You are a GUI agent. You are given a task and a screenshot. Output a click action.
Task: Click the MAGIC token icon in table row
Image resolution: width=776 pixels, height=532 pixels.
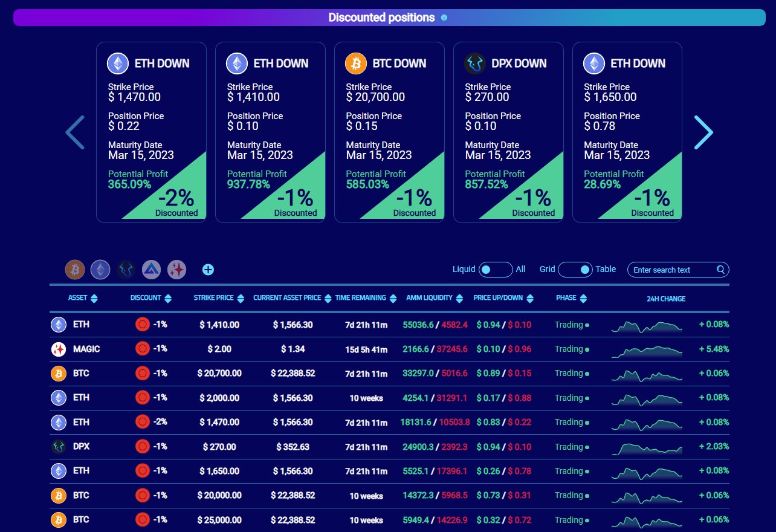[59, 349]
